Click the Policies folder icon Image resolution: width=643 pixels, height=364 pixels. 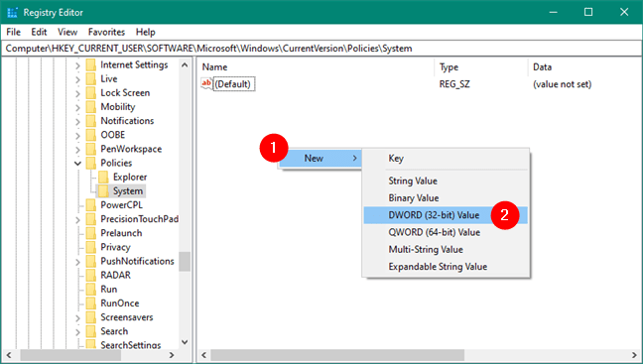tap(91, 163)
